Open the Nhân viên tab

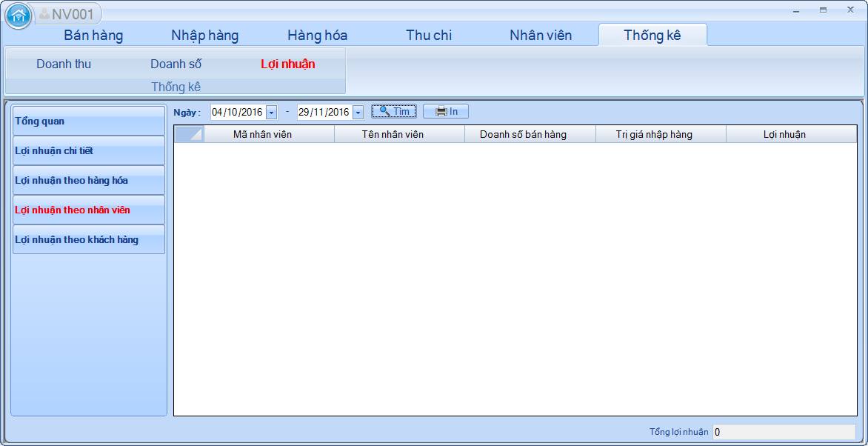click(x=541, y=36)
